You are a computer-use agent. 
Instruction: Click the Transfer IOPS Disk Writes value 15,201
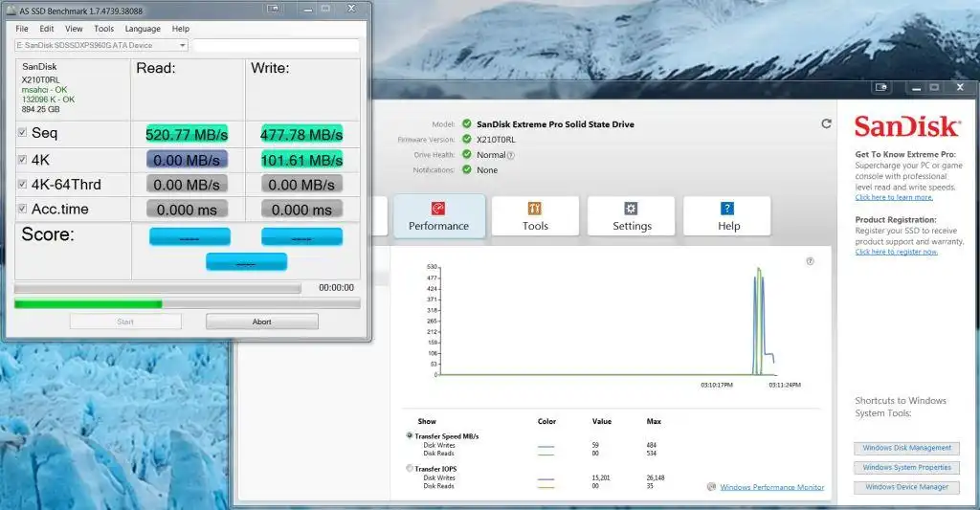601,477
